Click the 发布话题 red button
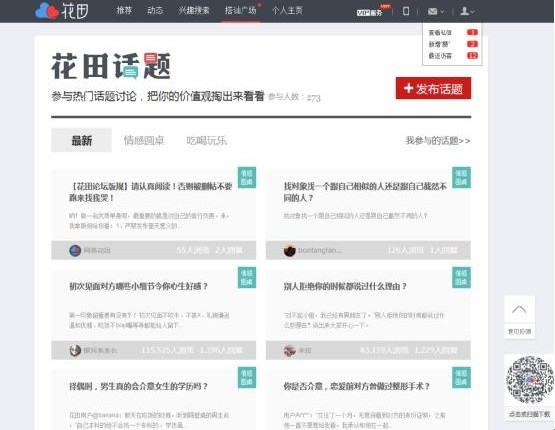 click(x=433, y=88)
